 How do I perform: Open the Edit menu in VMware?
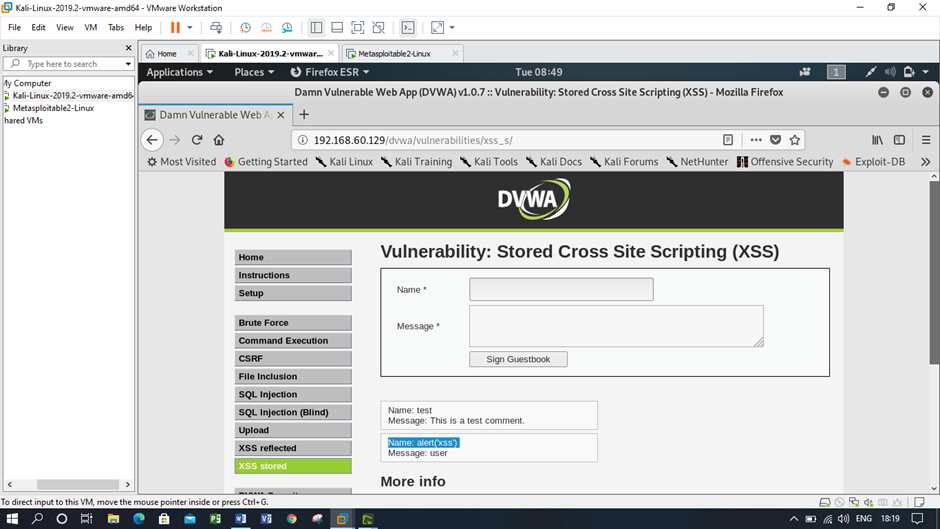coord(38,28)
